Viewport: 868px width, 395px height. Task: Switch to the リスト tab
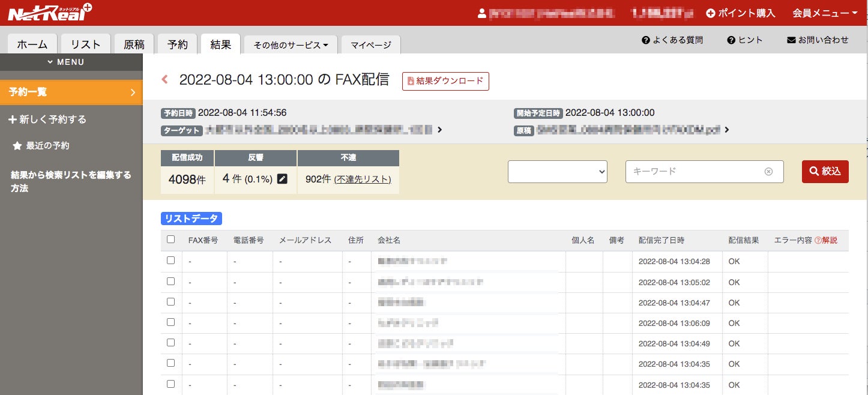86,44
